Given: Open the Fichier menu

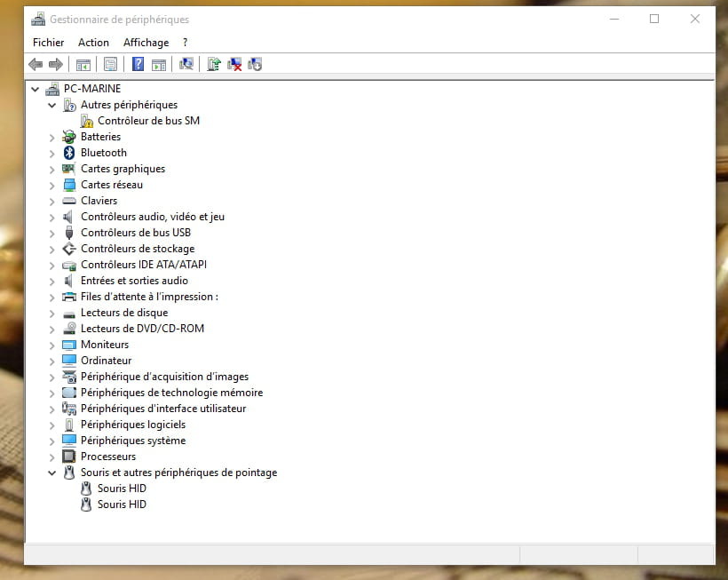Looking at the screenshot, I should coord(48,43).
